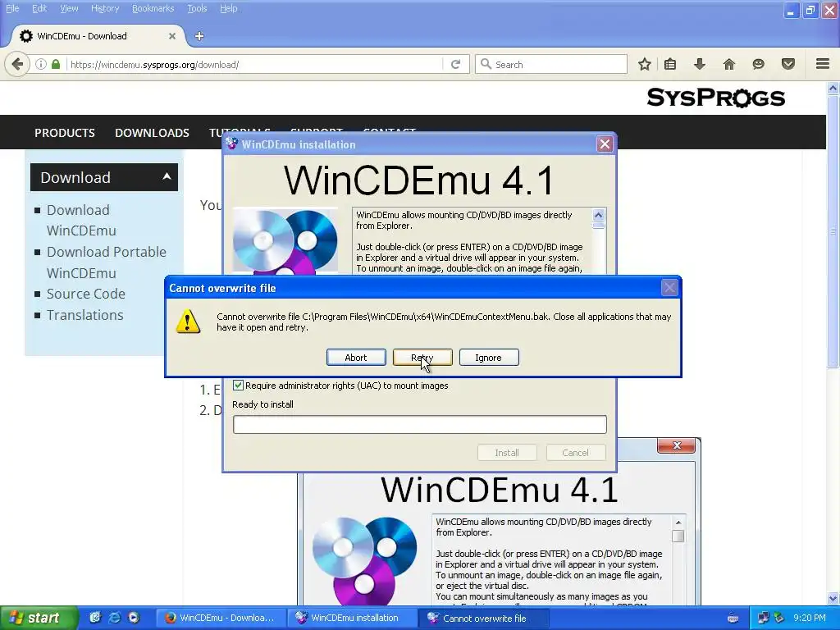Go to home page icon

pos(728,64)
